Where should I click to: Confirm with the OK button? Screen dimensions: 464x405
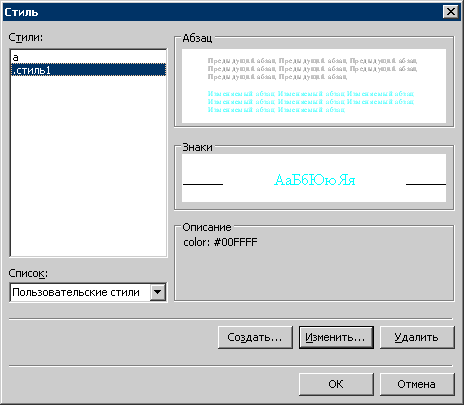(336, 384)
